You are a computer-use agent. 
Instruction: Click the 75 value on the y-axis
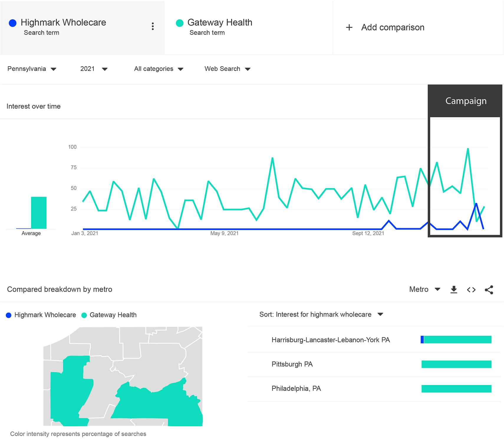tap(73, 167)
